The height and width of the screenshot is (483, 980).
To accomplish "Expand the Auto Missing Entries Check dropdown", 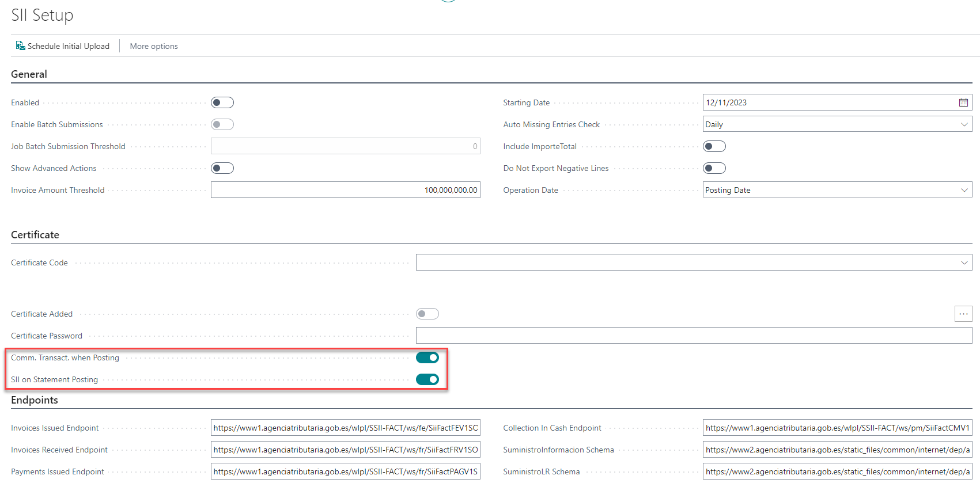I will pos(964,124).
